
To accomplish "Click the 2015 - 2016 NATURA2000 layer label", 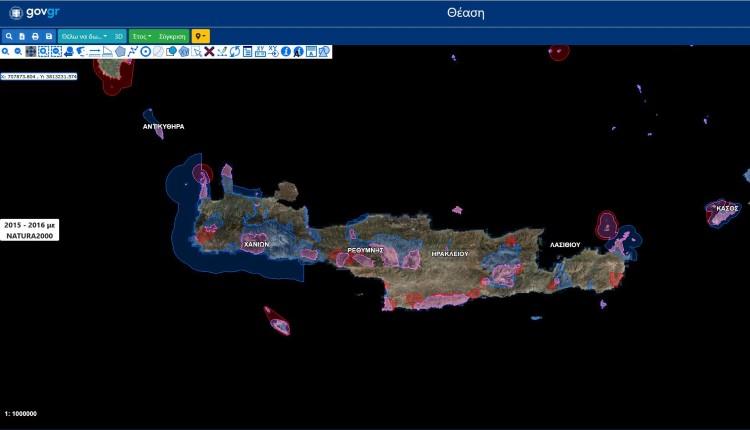I will coord(29,229).
